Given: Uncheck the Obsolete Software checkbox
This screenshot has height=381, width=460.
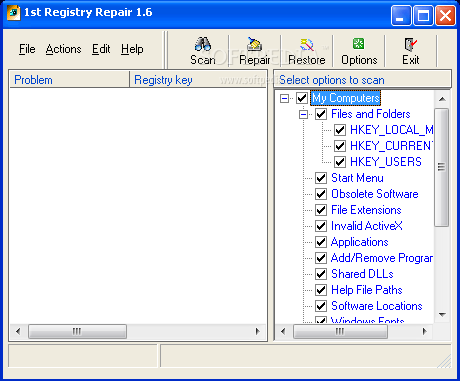Looking at the screenshot, I should (321, 194).
